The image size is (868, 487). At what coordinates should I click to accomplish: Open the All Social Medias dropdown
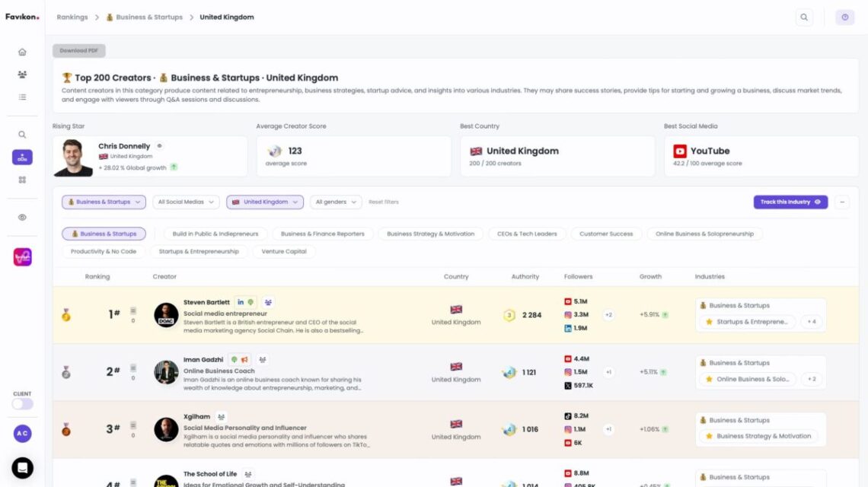pos(185,202)
